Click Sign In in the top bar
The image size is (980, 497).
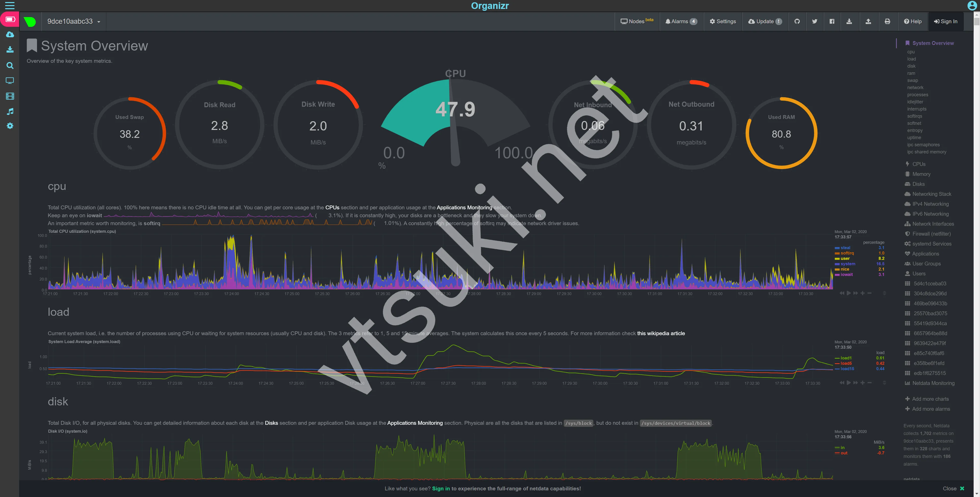pos(945,21)
